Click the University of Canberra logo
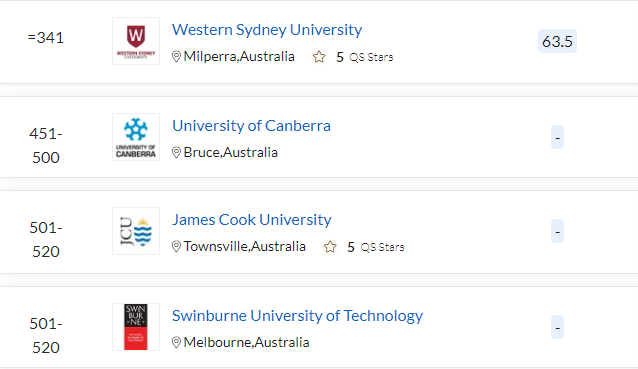This screenshot has width=638, height=369. click(x=136, y=137)
